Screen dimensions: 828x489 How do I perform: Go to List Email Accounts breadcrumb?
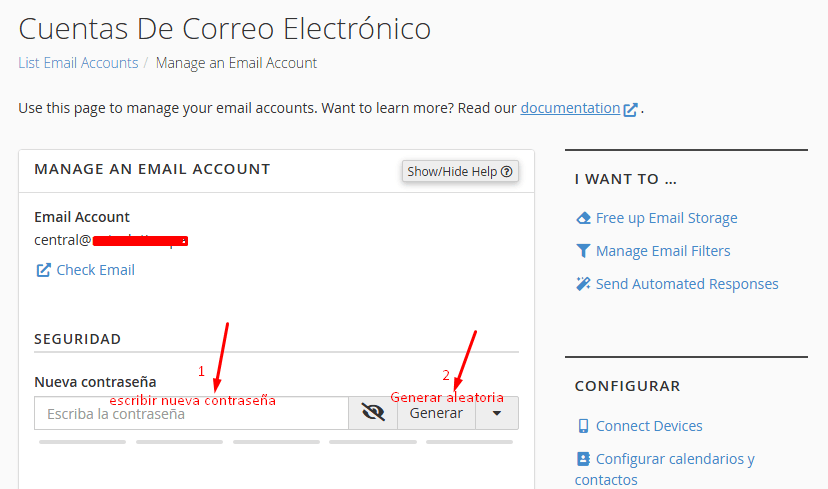click(78, 63)
